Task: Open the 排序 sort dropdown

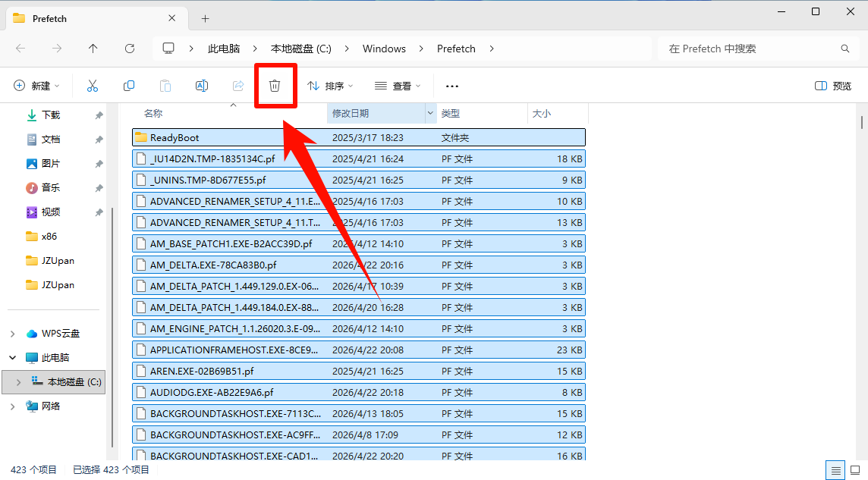Action: 331,86
